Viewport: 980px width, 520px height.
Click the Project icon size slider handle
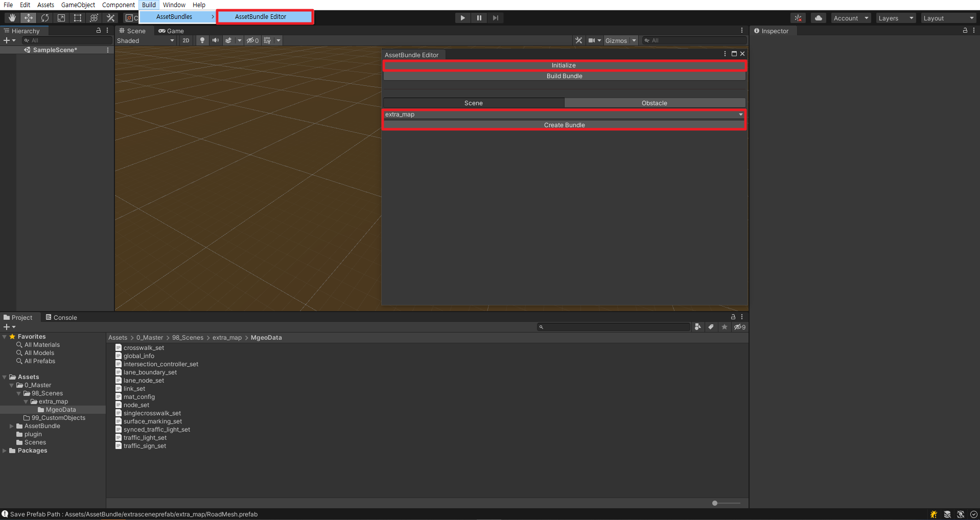tap(715, 503)
